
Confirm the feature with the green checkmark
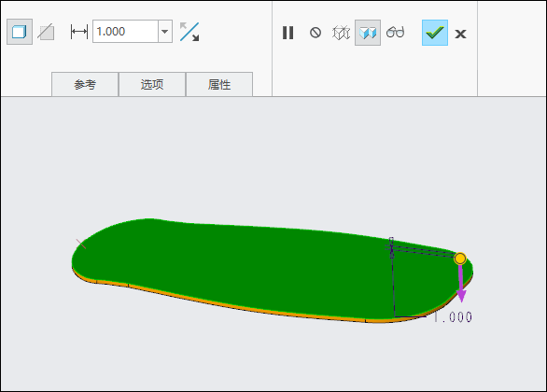point(435,33)
